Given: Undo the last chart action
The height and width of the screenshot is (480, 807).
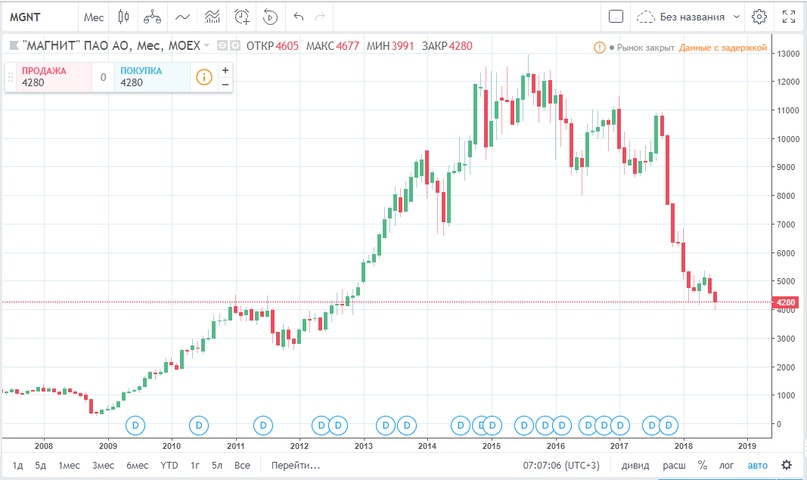Looking at the screenshot, I should click(299, 17).
